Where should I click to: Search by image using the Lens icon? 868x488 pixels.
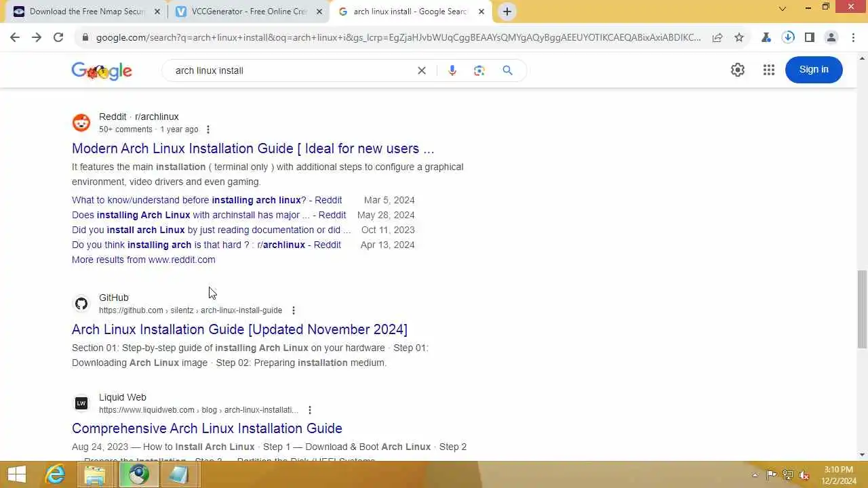click(479, 70)
